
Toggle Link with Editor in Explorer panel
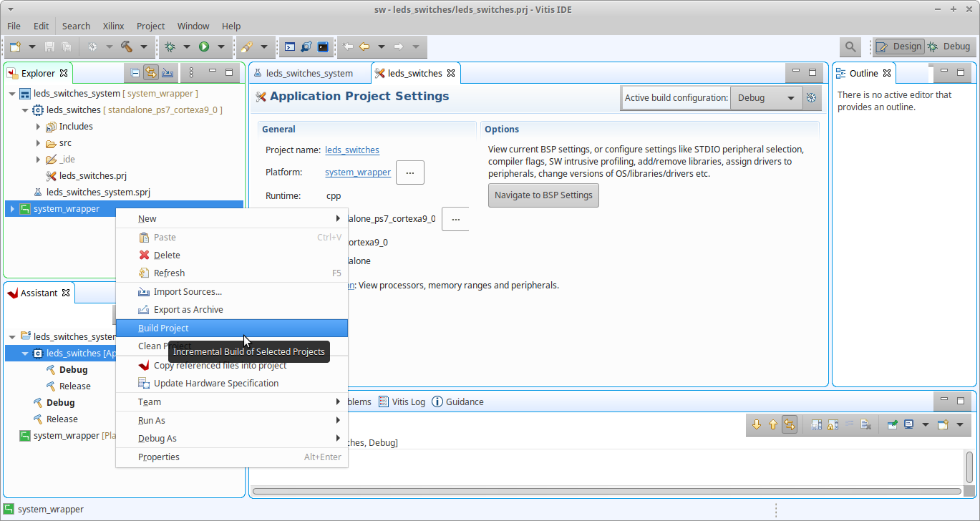[x=151, y=72]
